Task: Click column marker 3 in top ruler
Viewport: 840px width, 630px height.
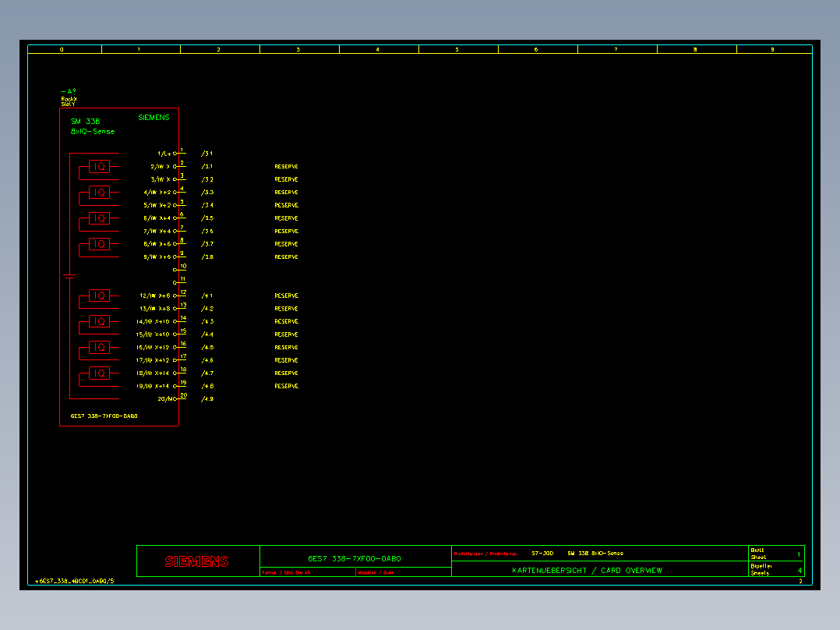Action: click(298, 49)
